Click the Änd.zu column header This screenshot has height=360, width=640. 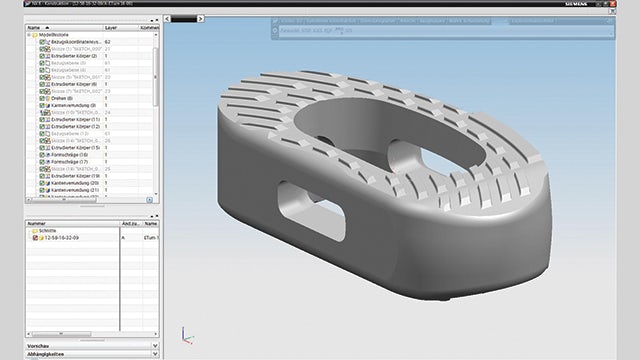131,224
